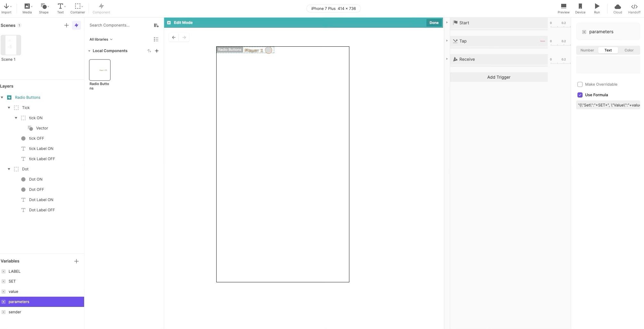The height and width of the screenshot is (329, 644).
Task: Disable the Use Formula checkbox
Action: (x=580, y=95)
